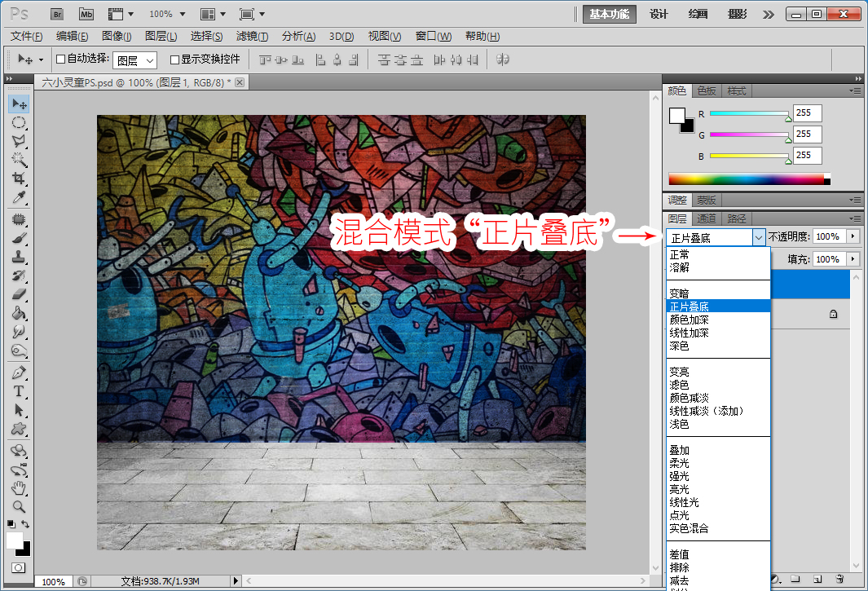The image size is (868, 591).
Task: Select the Pen tool
Action: [x=19, y=373]
